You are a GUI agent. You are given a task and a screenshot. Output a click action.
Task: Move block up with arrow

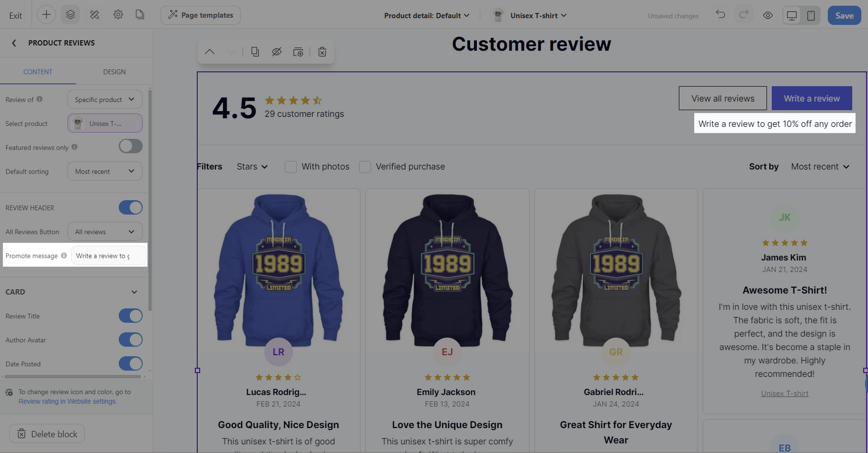click(210, 52)
